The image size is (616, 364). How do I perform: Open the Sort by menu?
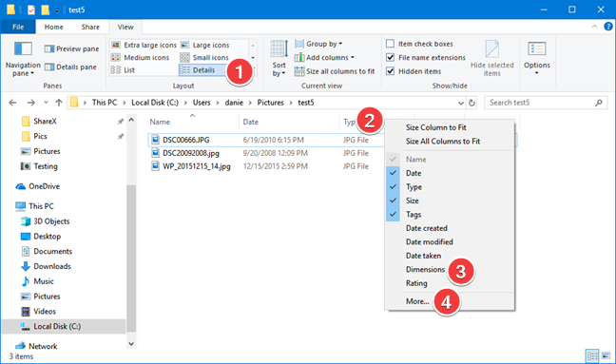pyautogui.click(x=279, y=59)
